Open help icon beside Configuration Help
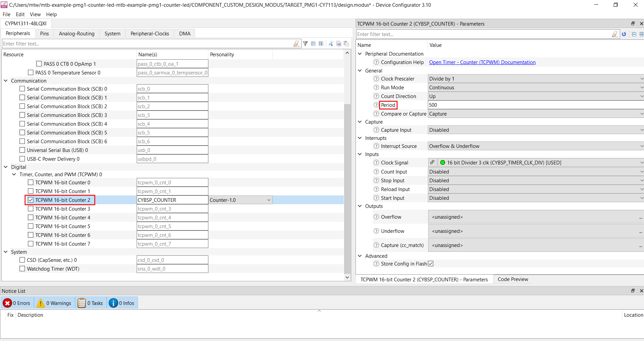The height and width of the screenshot is (341, 644). [x=376, y=62]
